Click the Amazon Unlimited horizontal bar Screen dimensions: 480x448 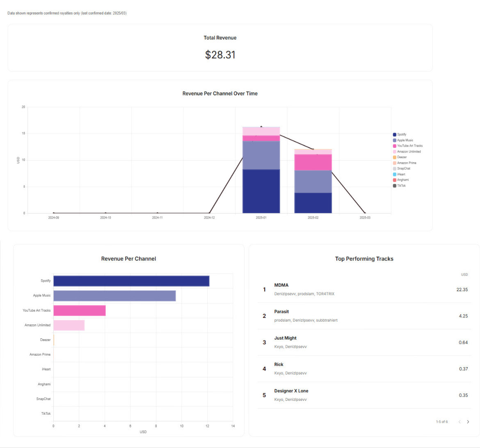point(69,325)
